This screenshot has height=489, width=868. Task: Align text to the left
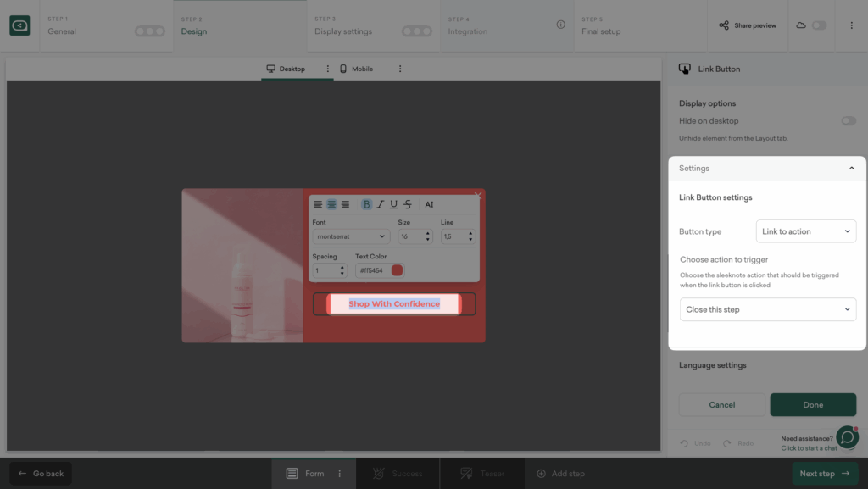click(318, 204)
